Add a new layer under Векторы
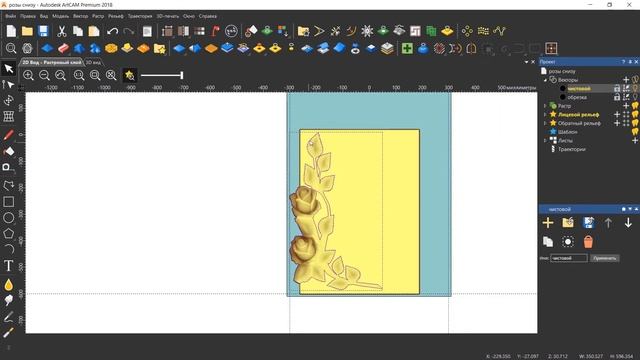The image size is (640, 360). click(626, 80)
